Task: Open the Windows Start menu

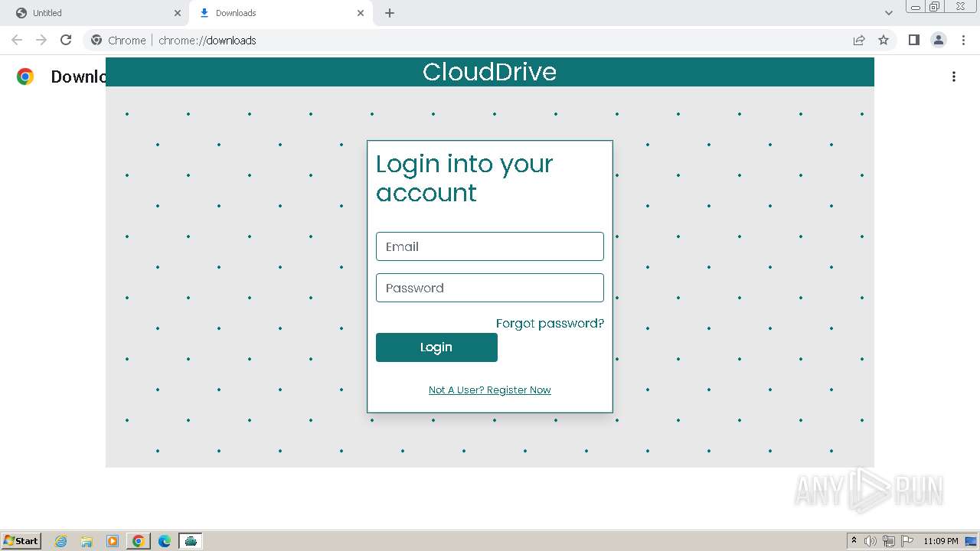Action: tap(21, 541)
